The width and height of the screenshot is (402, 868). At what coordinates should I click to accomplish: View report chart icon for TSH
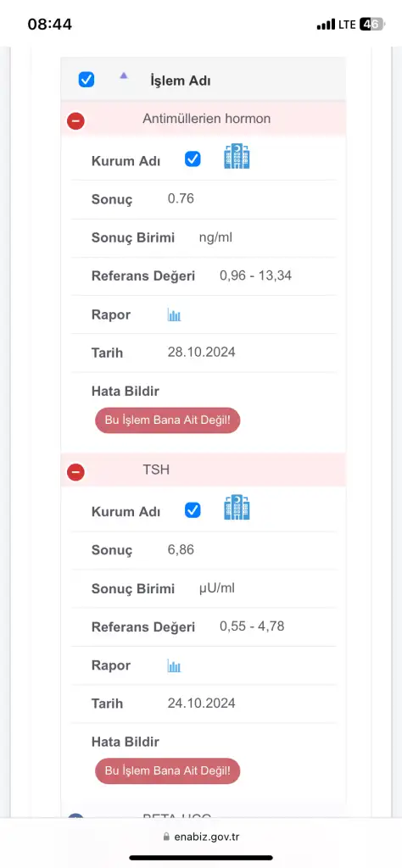[175, 666]
